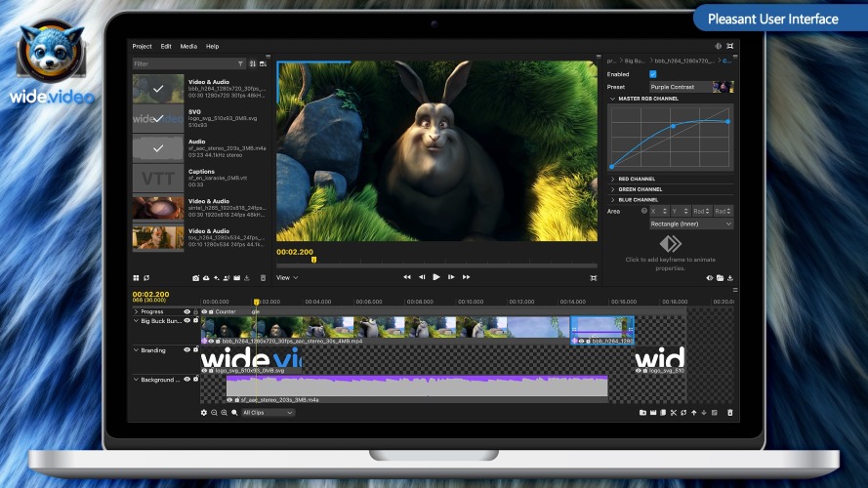Click the fullscreen icon below the preview
Image resolution: width=868 pixels, height=488 pixels.
coord(594,278)
